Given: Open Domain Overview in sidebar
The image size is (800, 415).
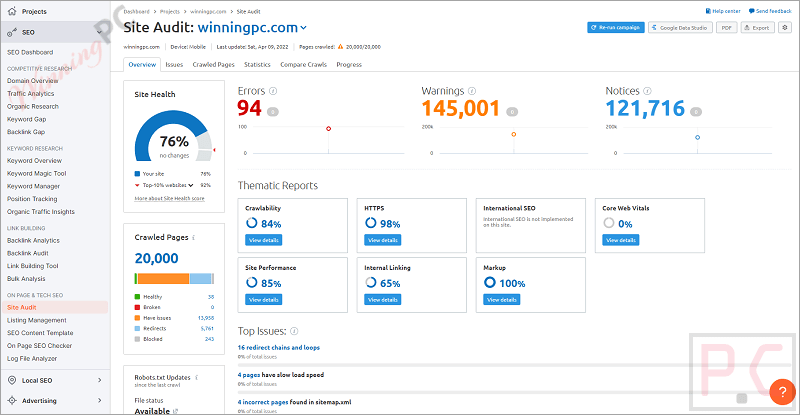Looking at the screenshot, I should click(x=33, y=81).
